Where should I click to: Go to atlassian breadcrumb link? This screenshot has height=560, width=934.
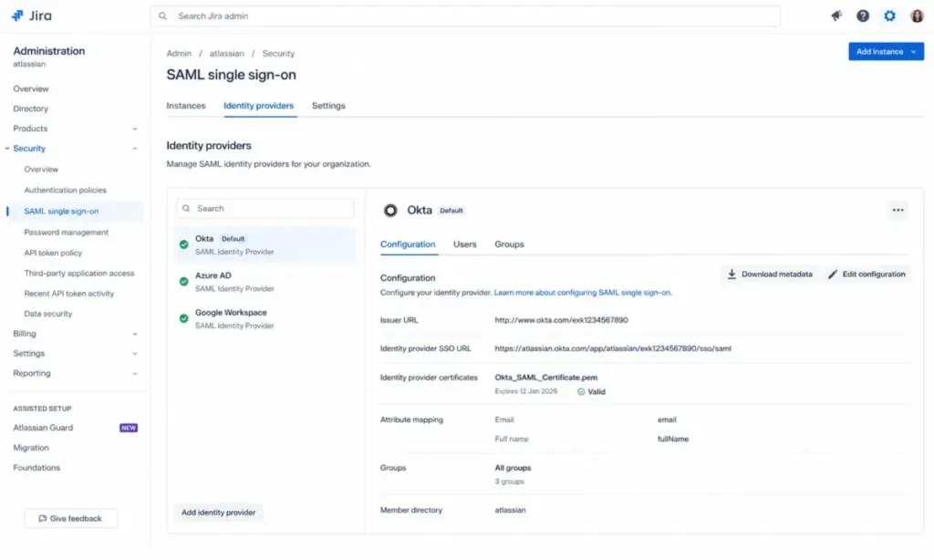click(226, 53)
